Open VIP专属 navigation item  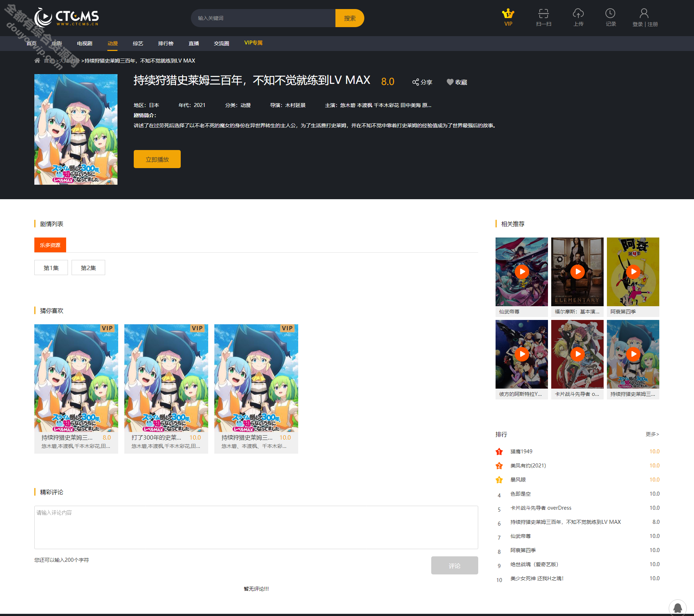(x=253, y=43)
